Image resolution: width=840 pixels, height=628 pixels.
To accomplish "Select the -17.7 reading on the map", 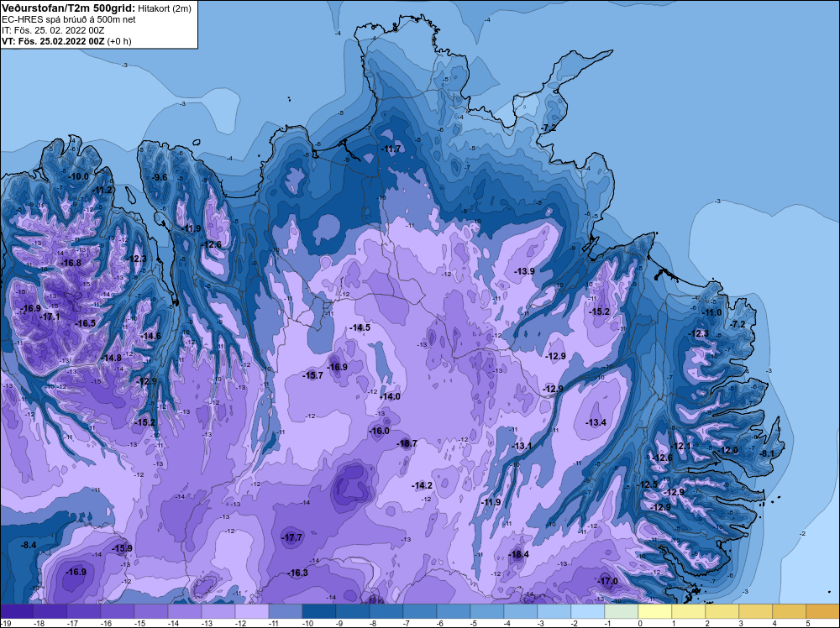I will [292, 537].
